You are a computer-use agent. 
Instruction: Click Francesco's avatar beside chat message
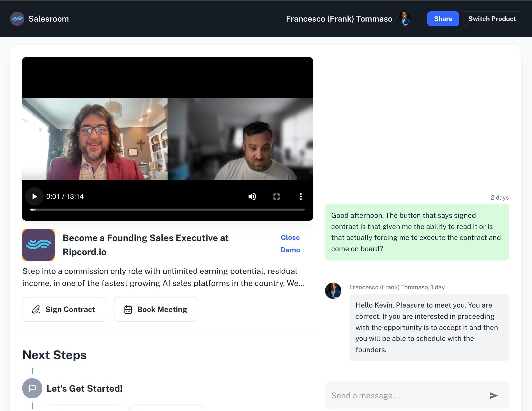coord(333,291)
